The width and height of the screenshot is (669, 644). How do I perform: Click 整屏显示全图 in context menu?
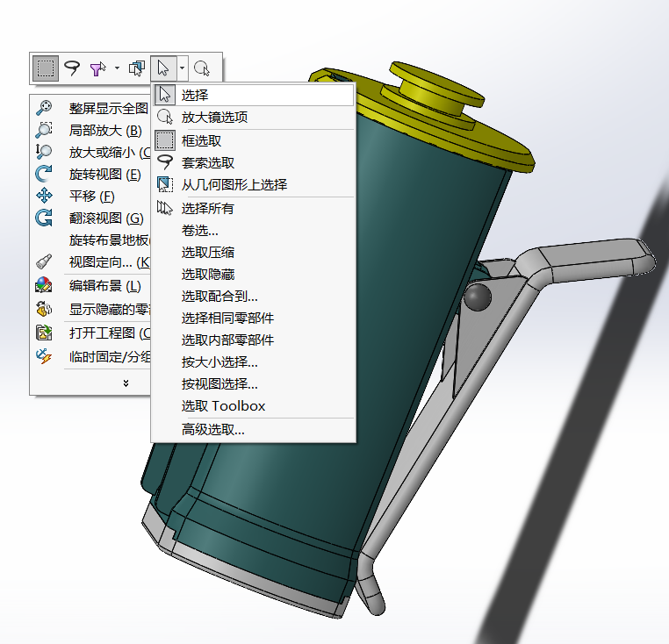[x=108, y=108]
